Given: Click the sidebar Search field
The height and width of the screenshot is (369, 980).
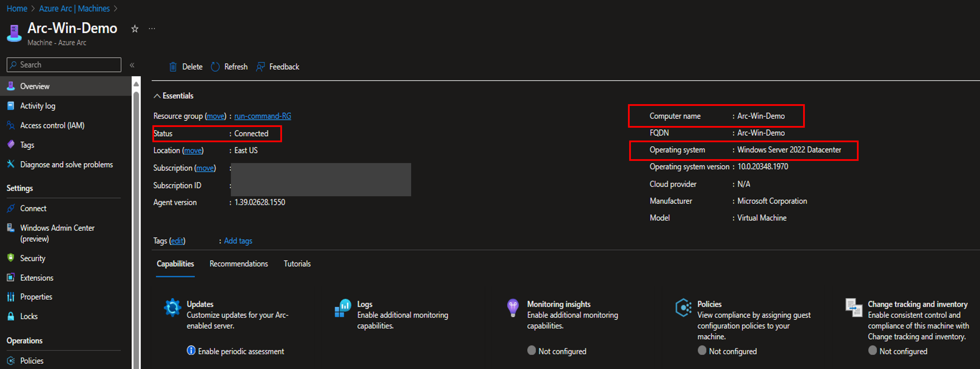Looking at the screenshot, I should coord(64,65).
